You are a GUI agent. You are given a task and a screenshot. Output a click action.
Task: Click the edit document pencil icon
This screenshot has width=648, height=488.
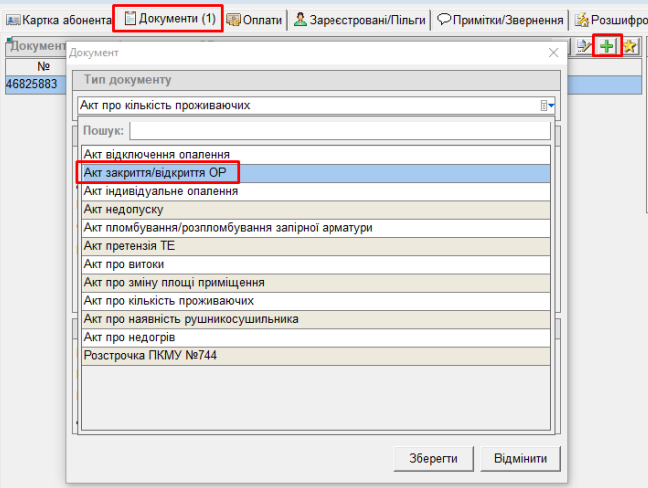click(x=585, y=46)
